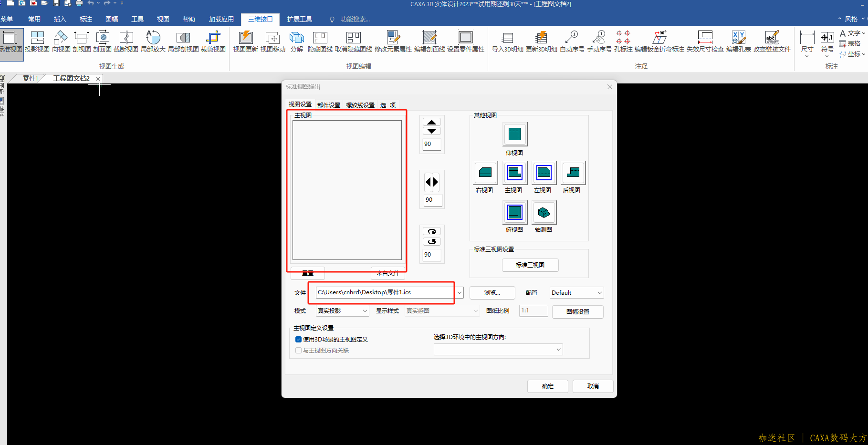This screenshot has height=445, width=868.
Task: Click 导入3D明细 import BOM icon
Action: pos(508,42)
